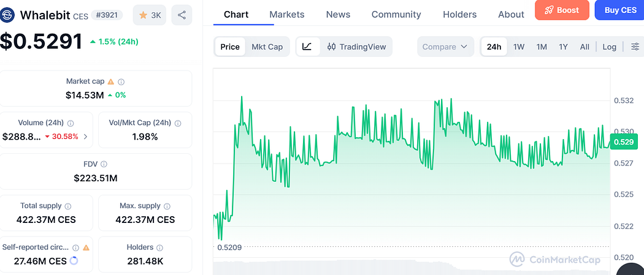Viewport: 644px width, 275px height.
Task: Click the 1.98% Vol/Mkt Cap value
Action: (x=145, y=137)
